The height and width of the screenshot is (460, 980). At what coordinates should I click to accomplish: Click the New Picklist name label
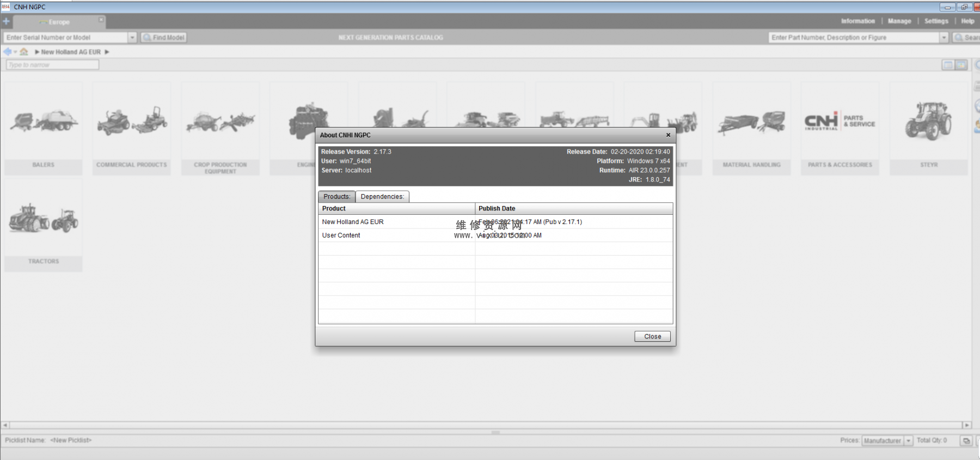(x=71, y=440)
